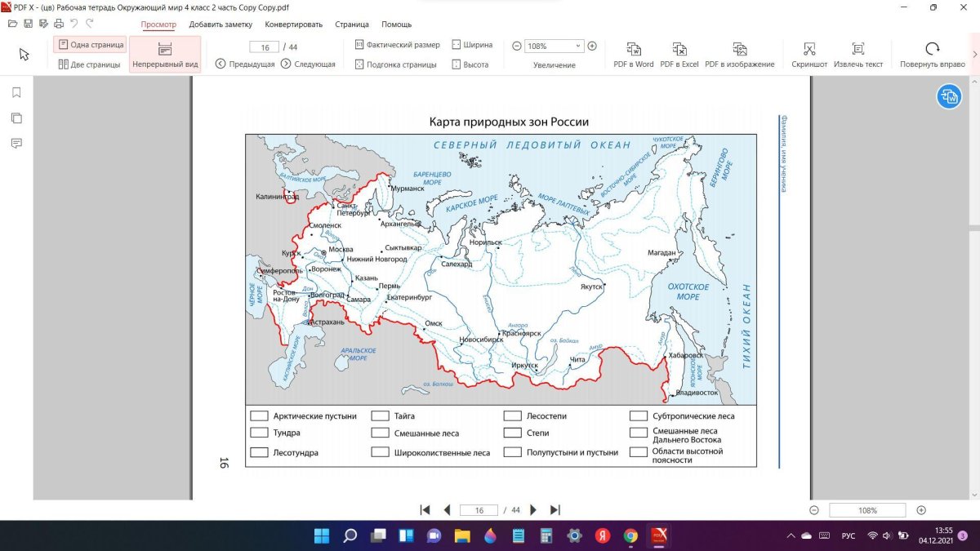The height and width of the screenshot is (551, 980).
Task: Open the Конвертировать tab
Action: (293, 24)
